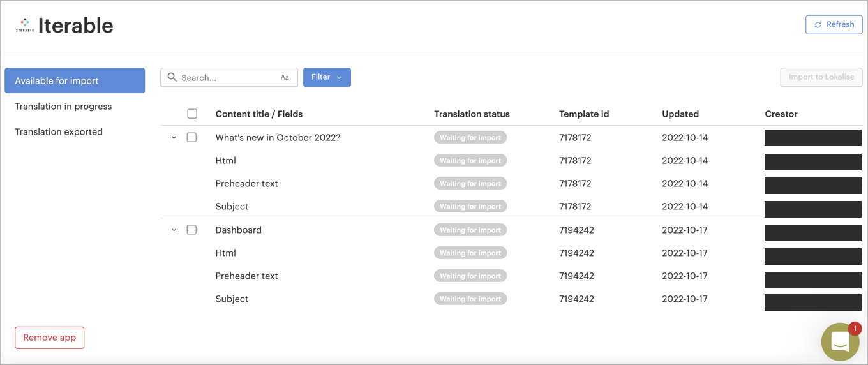Click the Iterable page title
This screenshot has width=868, height=365.
pos(76,26)
